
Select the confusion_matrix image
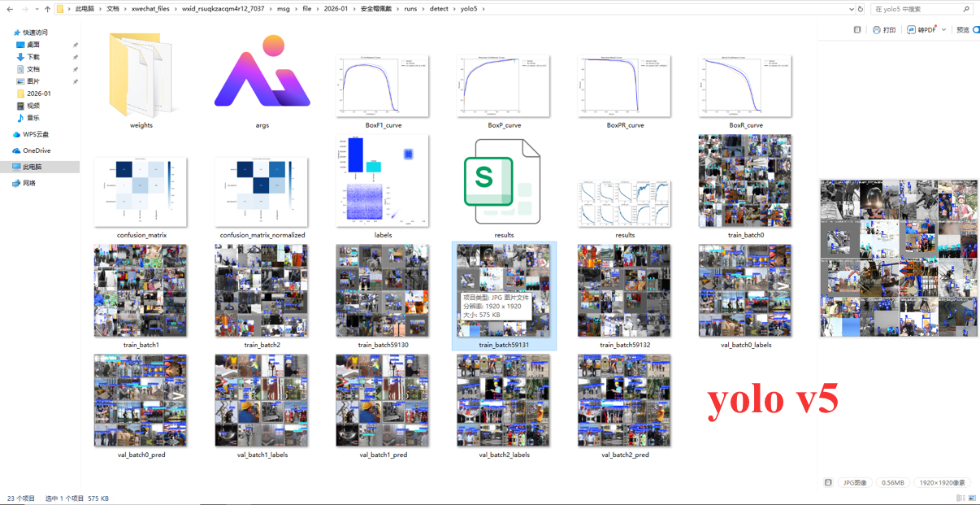click(141, 192)
